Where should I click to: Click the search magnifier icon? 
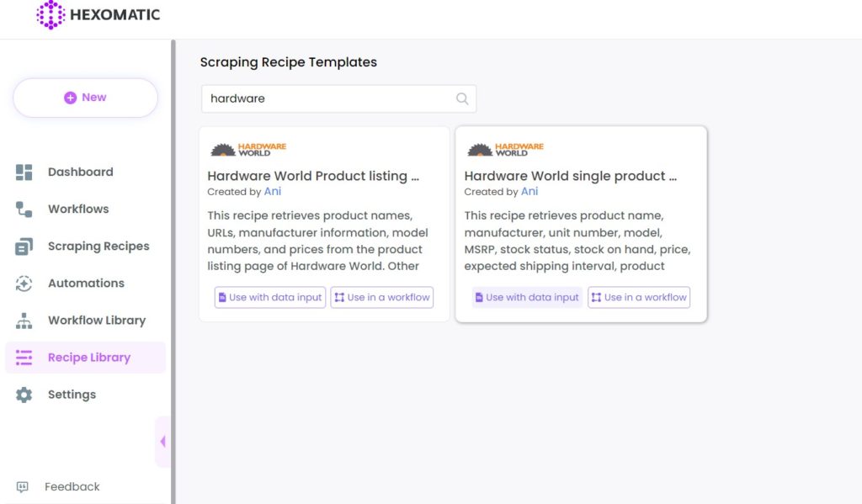pyautogui.click(x=462, y=98)
